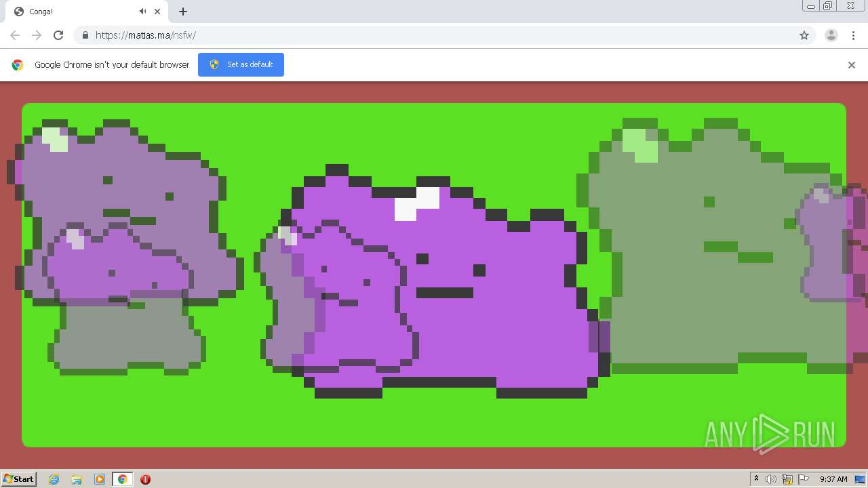Image resolution: width=868 pixels, height=488 pixels.
Task: Minimize the Chrome window
Action: tap(810, 6)
